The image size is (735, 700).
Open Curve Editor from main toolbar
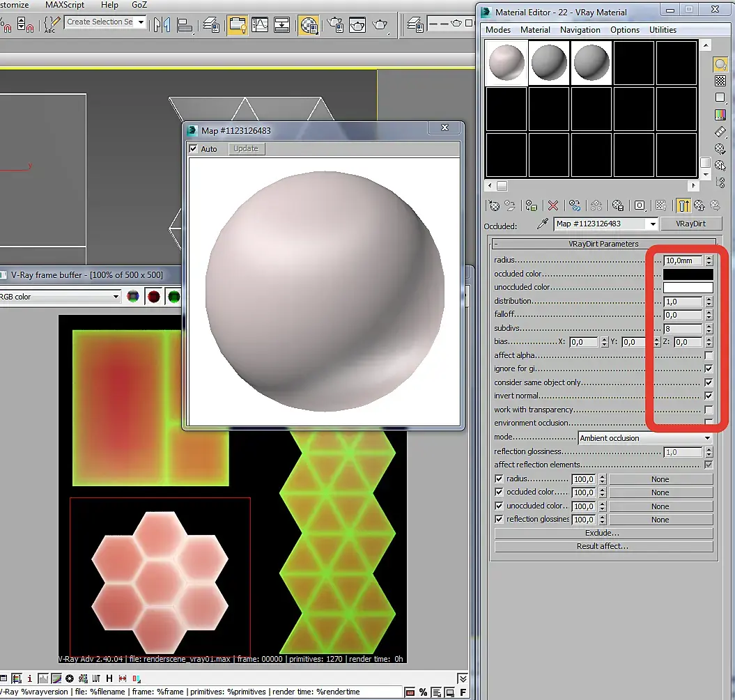[x=260, y=25]
